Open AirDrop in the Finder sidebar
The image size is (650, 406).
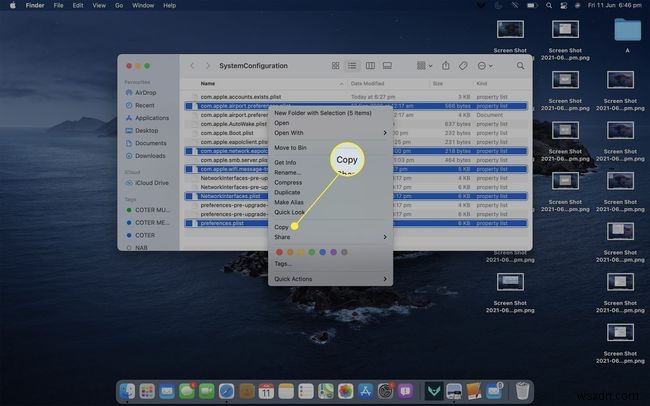pyautogui.click(x=146, y=91)
